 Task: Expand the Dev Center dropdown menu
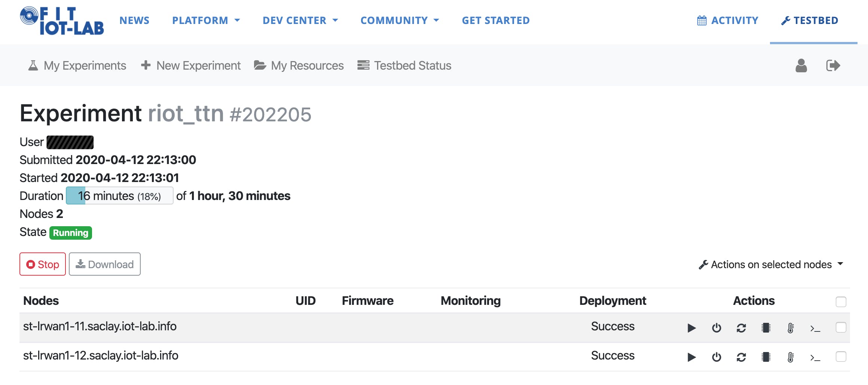[300, 20]
